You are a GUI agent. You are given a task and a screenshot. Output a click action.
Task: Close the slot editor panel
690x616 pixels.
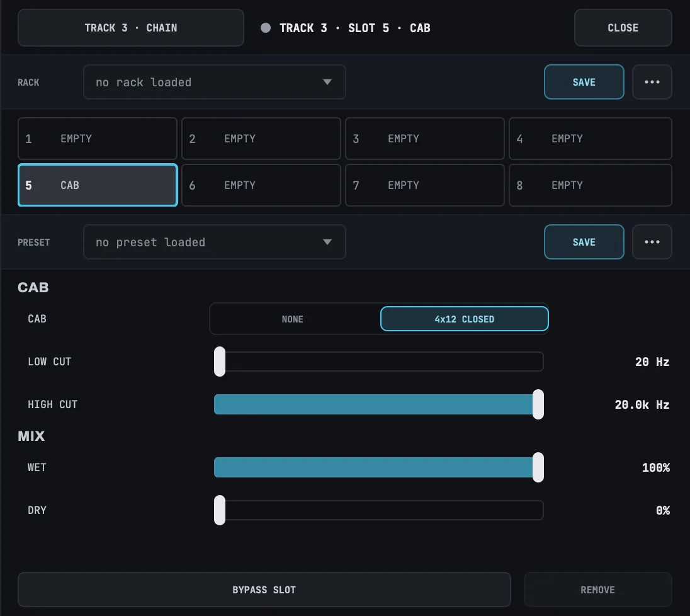point(623,28)
